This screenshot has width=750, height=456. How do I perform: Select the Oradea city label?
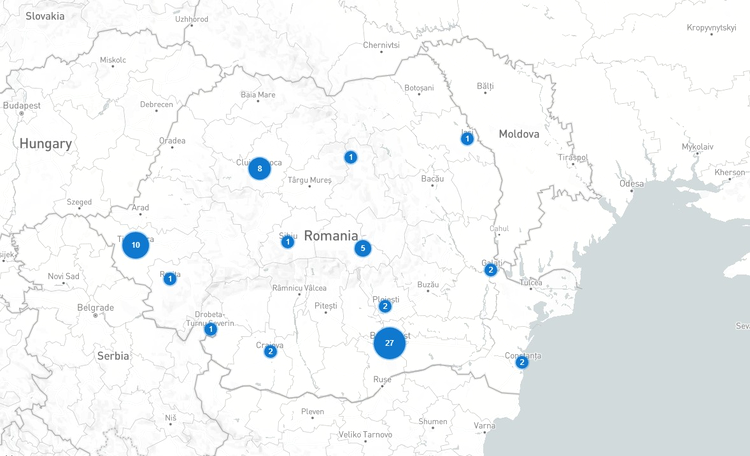pos(172,141)
